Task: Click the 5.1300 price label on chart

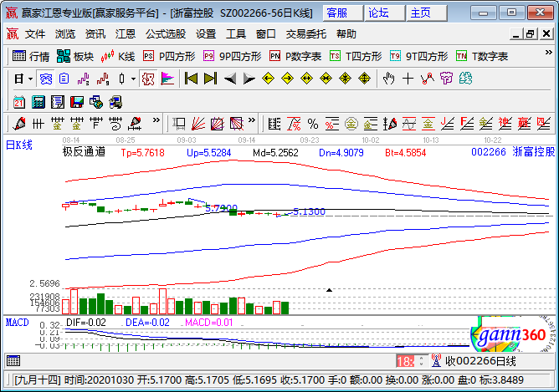Action: [309, 211]
